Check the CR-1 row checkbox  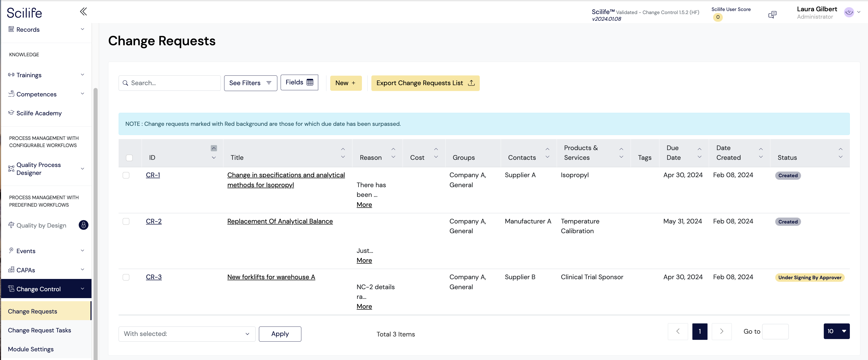(126, 175)
